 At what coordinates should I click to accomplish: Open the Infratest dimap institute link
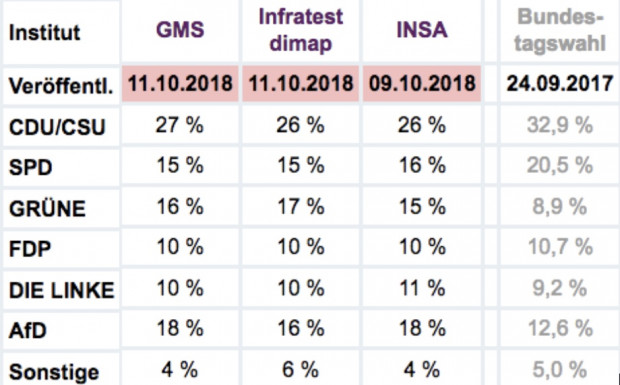point(301,30)
